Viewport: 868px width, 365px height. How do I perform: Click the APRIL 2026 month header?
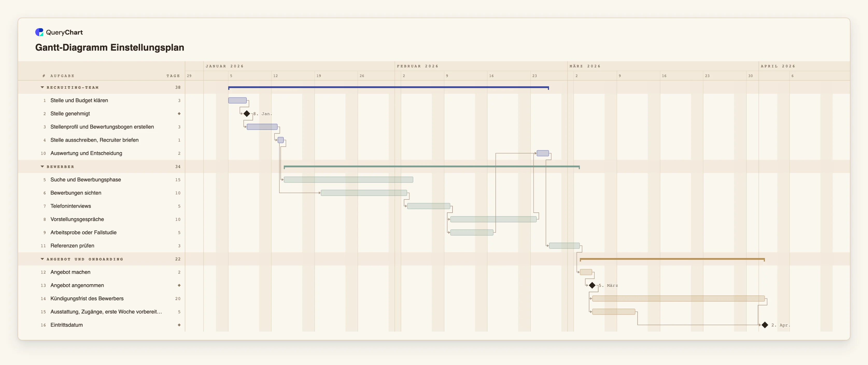[x=778, y=66]
